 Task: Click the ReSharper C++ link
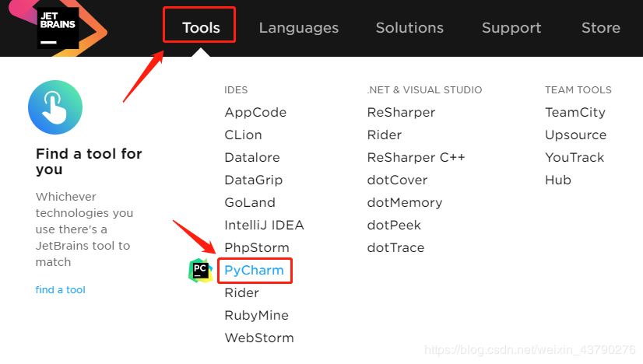416,158
